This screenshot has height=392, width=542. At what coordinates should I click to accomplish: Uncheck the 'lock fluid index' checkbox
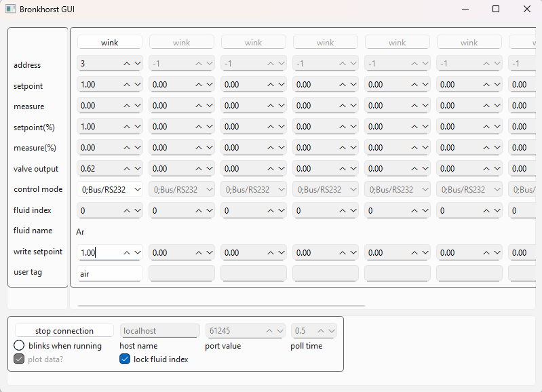(x=125, y=359)
